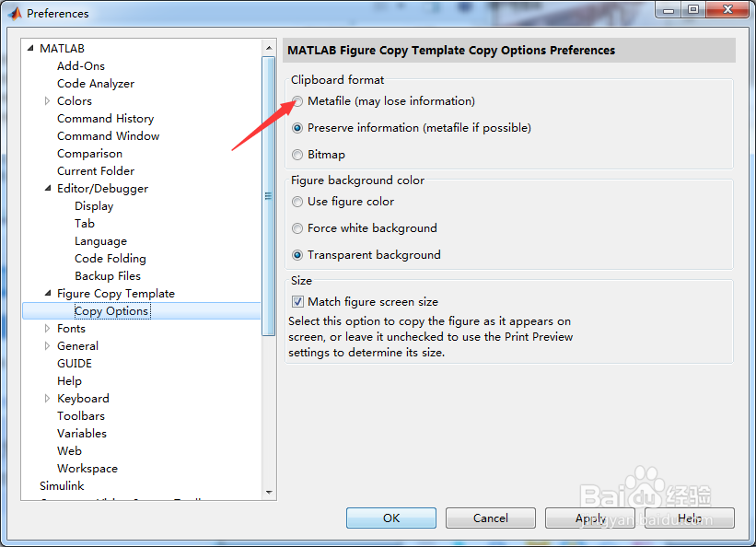Viewport: 756px width, 547px height.
Task: Click the tree panel scrollbar thumb
Action: coord(269,196)
